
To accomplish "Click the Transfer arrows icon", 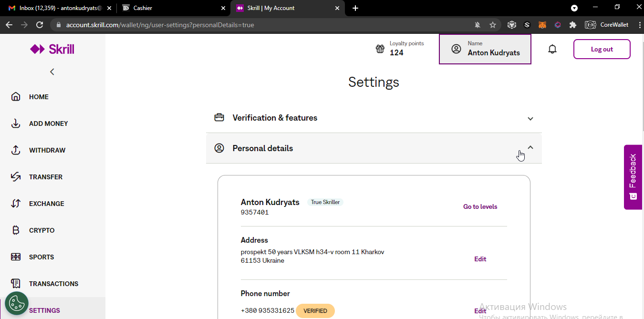I will (16, 177).
